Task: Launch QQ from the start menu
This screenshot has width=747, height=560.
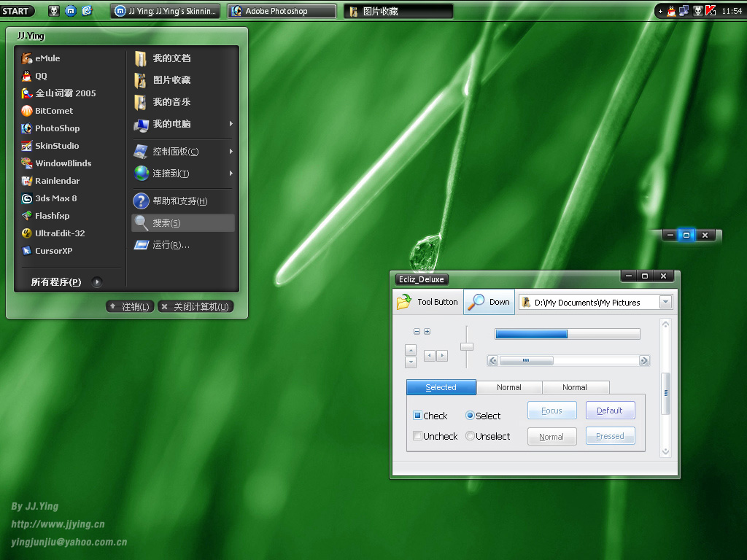Action: pyautogui.click(x=27, y=76)
